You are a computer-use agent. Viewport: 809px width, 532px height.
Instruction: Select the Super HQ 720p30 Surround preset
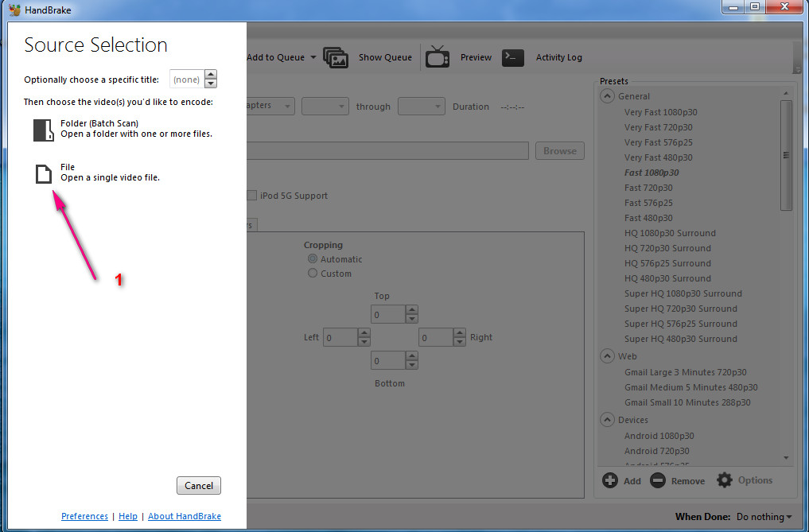pyautogui.click(x=680, y=309)
